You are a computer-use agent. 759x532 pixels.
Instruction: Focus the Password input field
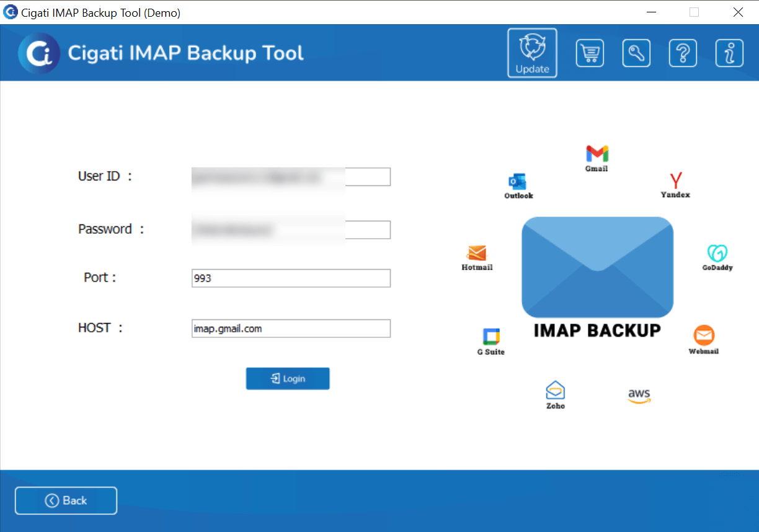(291, 230)
